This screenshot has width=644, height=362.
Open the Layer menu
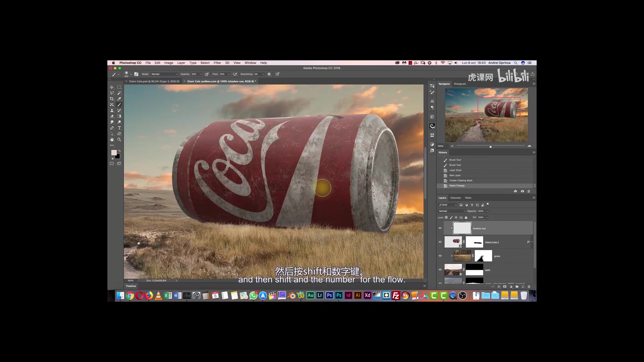point(181,63)
